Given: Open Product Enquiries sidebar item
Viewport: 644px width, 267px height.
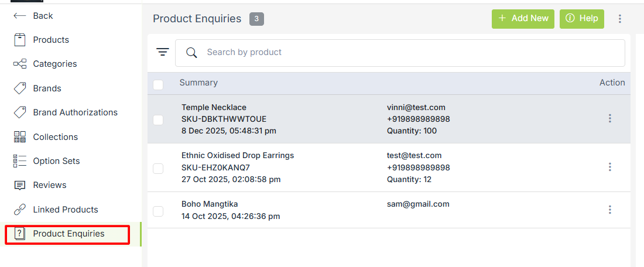Looking at the screenshot, I should (68, 234).
